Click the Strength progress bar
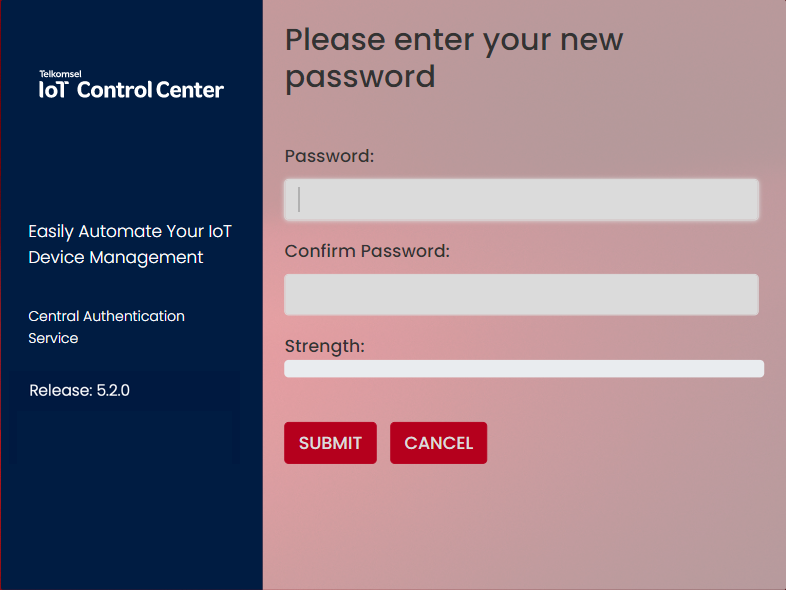 click(x=524, y=369)
